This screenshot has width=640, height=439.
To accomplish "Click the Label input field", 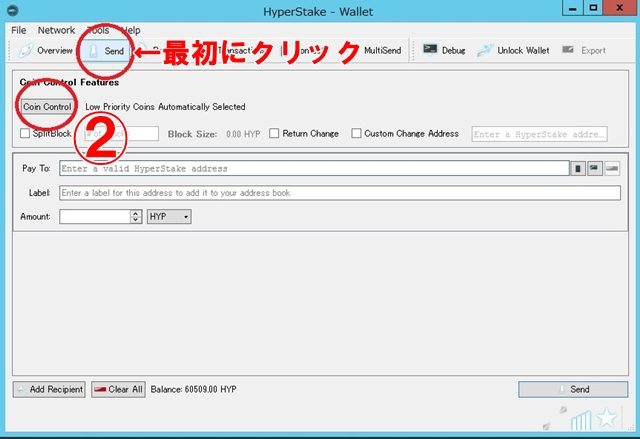I will (x=340, y=193).
